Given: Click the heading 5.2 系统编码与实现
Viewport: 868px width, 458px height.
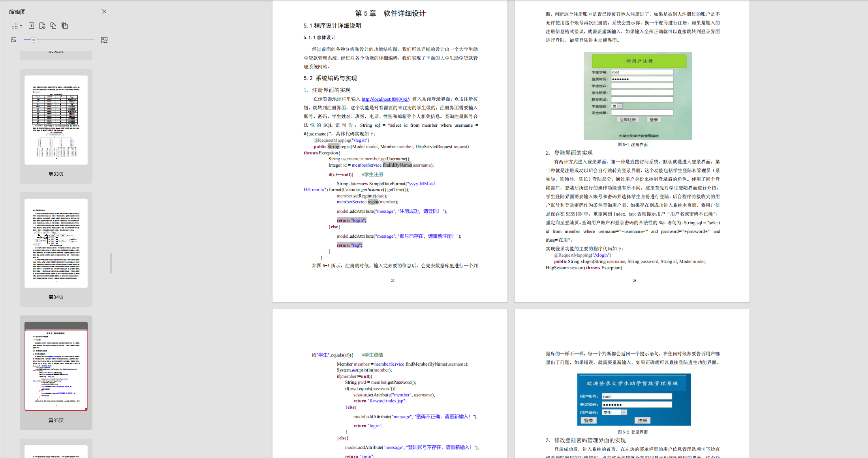Looking at the screenshot, I should coord(330,78).
